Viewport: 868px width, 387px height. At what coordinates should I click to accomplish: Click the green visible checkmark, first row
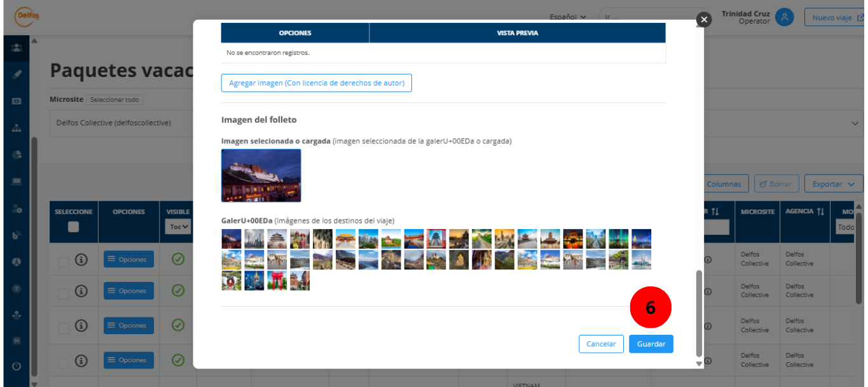click(x=178, y=259)
